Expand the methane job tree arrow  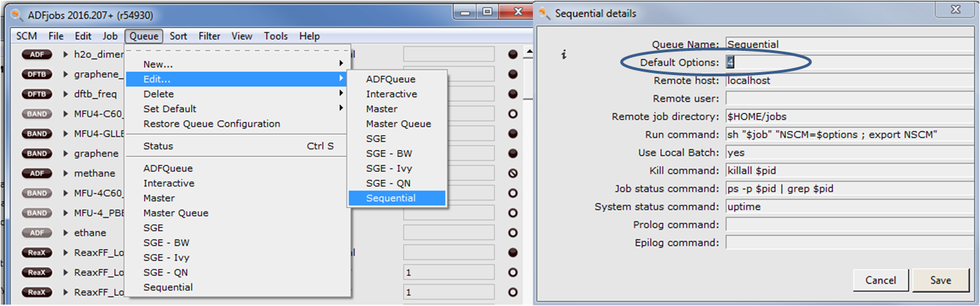[x=66, y=173]
